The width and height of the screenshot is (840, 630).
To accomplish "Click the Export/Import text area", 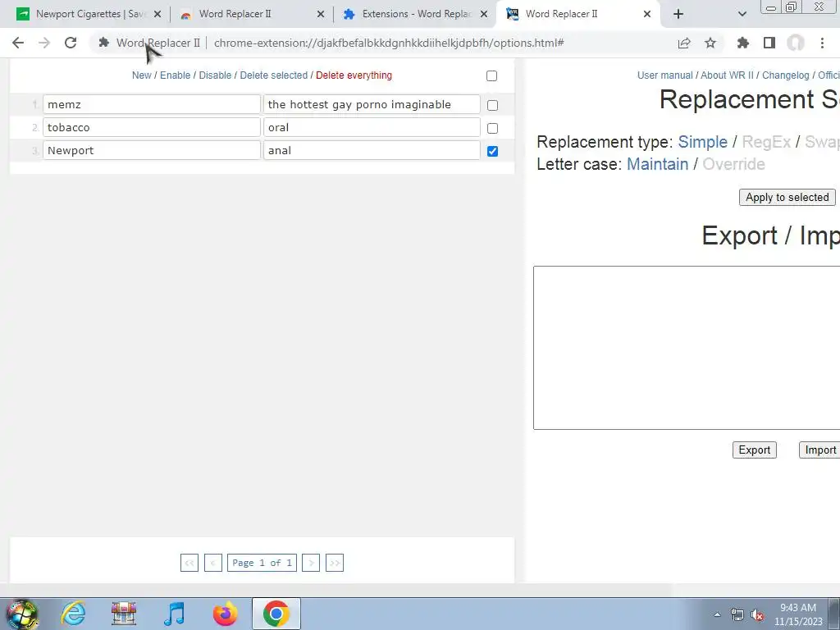I will 687,348.
